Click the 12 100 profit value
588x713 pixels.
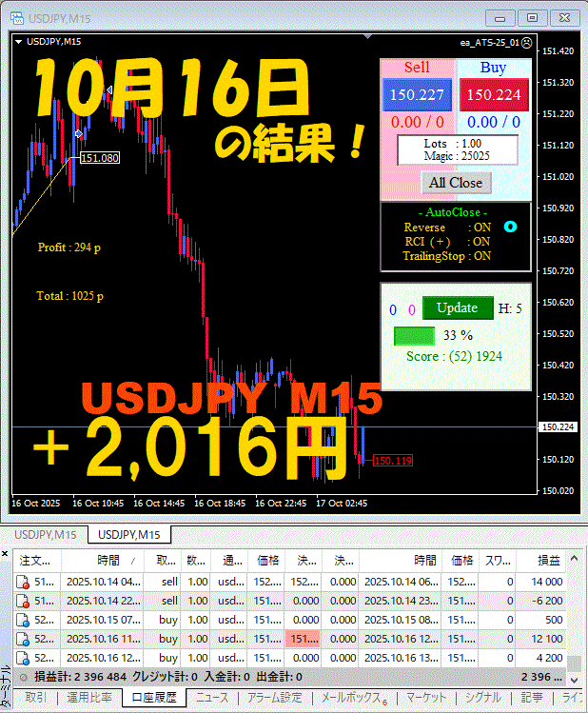547,639
